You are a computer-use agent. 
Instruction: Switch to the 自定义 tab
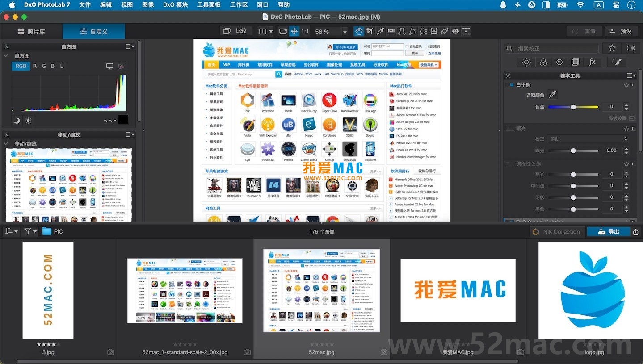(94, 31)
